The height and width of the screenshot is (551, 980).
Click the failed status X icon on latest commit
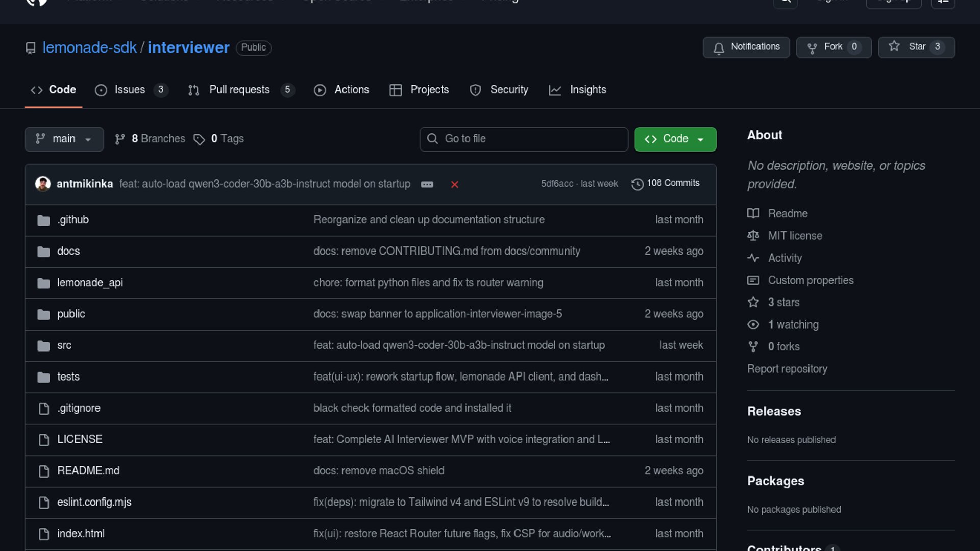pos(454,184)
